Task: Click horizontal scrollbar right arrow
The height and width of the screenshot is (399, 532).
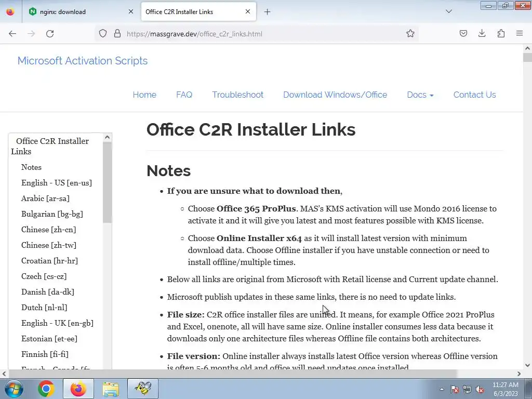Action: [x=519, y=374]
